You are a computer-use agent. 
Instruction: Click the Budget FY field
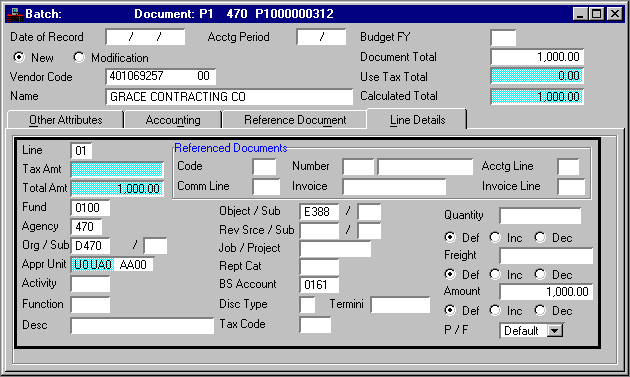click(x=503, y=38)
